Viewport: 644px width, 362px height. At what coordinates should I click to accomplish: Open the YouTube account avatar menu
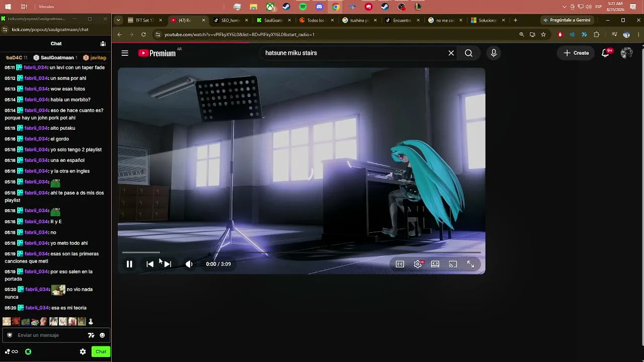tap(626, 53)
